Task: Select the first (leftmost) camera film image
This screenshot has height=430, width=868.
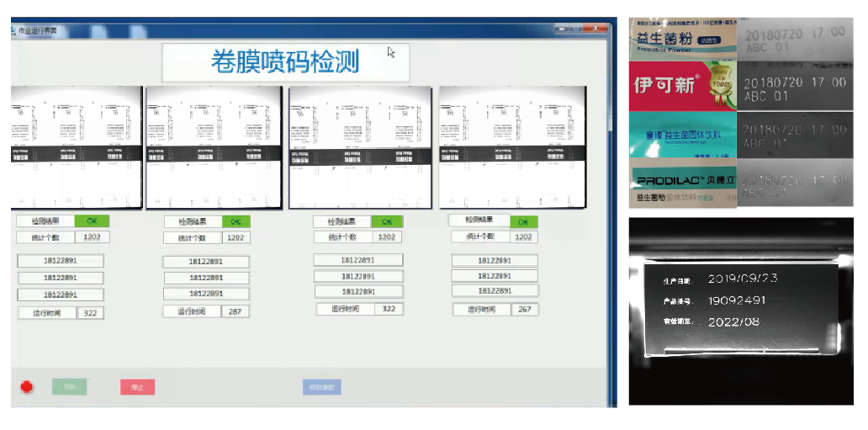Action: (x=77, y=146)
